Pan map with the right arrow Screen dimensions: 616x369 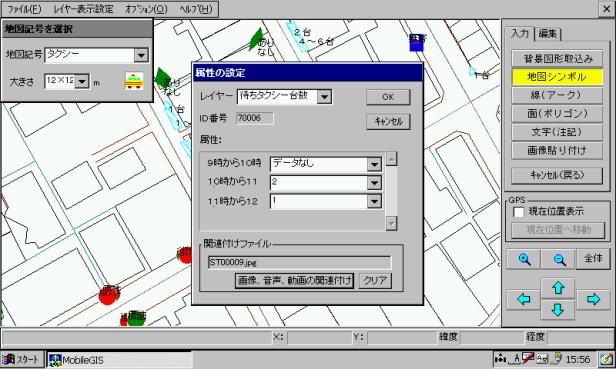[593, 299]
